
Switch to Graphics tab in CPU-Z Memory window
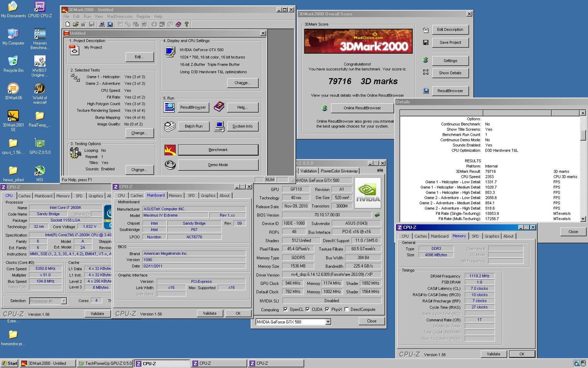coord(492,236)
